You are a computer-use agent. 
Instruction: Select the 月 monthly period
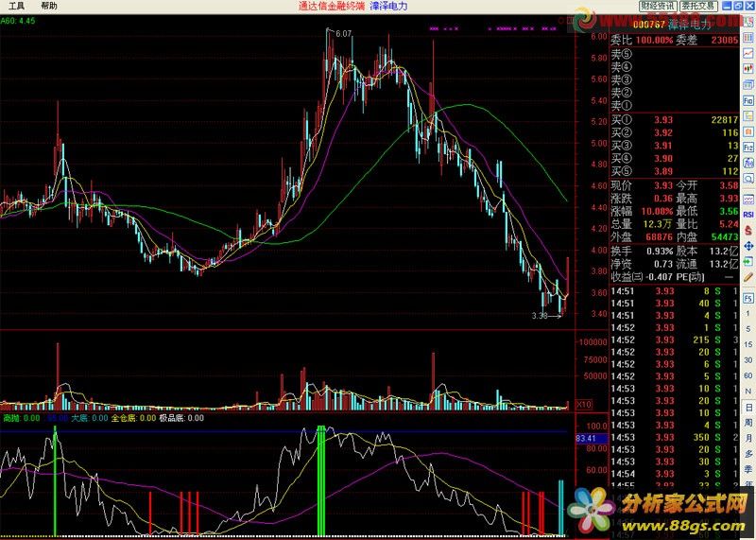point(748,438)
